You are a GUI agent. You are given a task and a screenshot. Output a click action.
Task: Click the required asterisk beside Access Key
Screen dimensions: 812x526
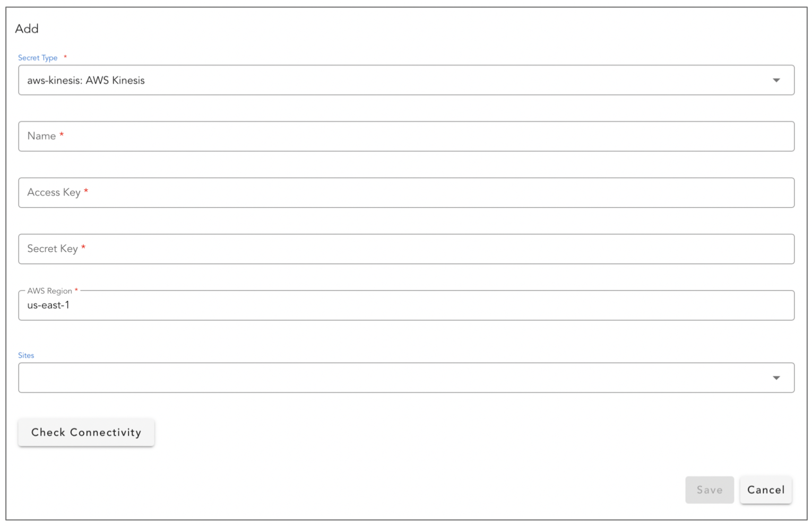(86, 191)
